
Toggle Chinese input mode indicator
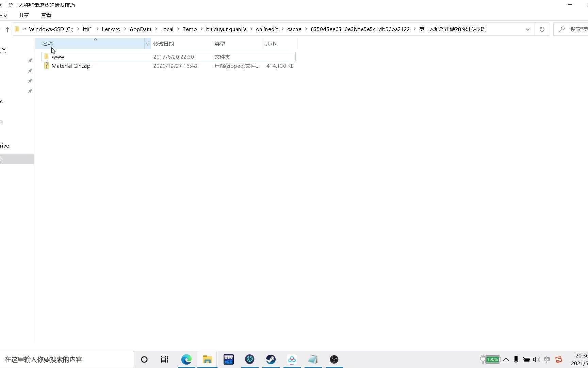point(547,359)
